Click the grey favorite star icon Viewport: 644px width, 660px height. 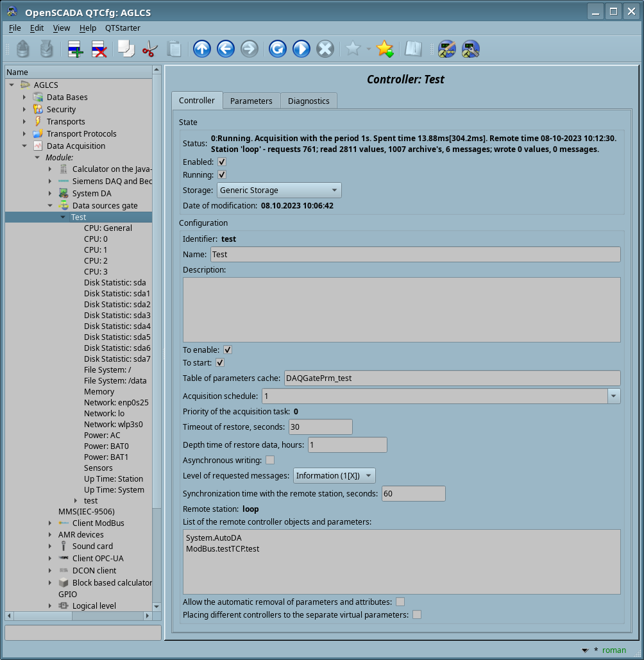point(353,49)
